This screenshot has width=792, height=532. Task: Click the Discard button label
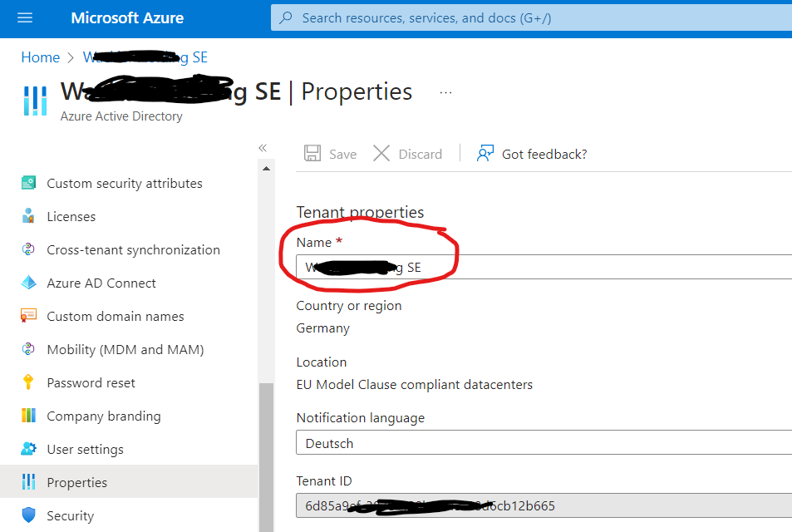[x=421, y=154]
